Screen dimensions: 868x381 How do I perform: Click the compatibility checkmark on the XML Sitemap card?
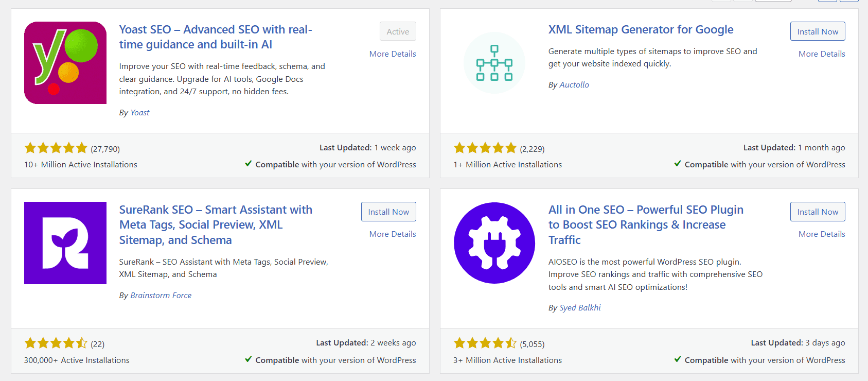pyautogui.click(x=678, y=164)
